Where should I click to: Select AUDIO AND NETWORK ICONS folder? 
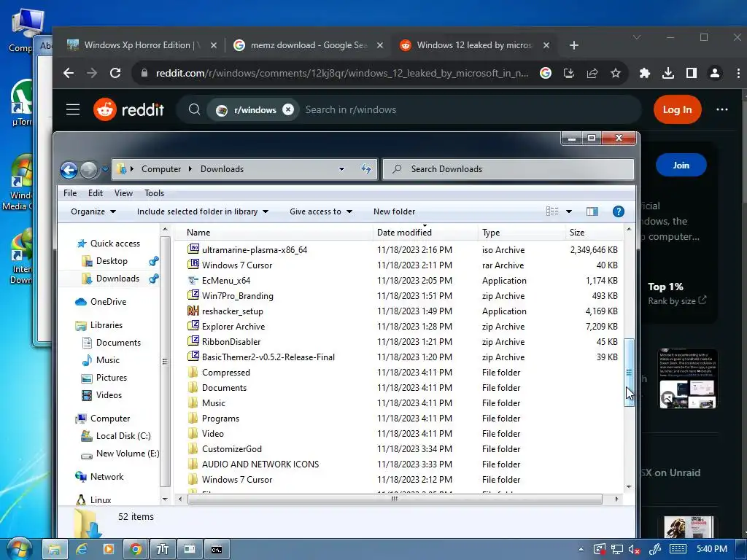pos(260,464)
